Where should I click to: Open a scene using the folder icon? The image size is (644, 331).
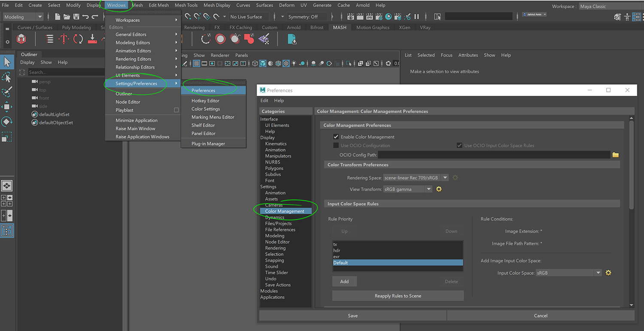(67, 17)
